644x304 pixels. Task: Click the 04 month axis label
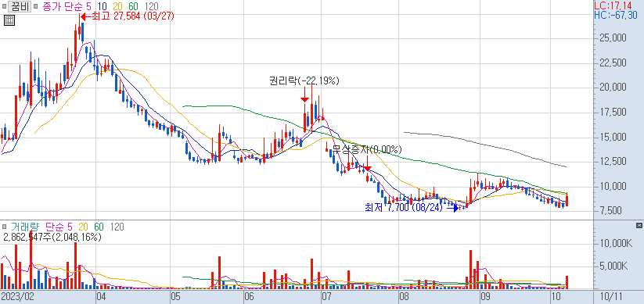pos(101,297)
